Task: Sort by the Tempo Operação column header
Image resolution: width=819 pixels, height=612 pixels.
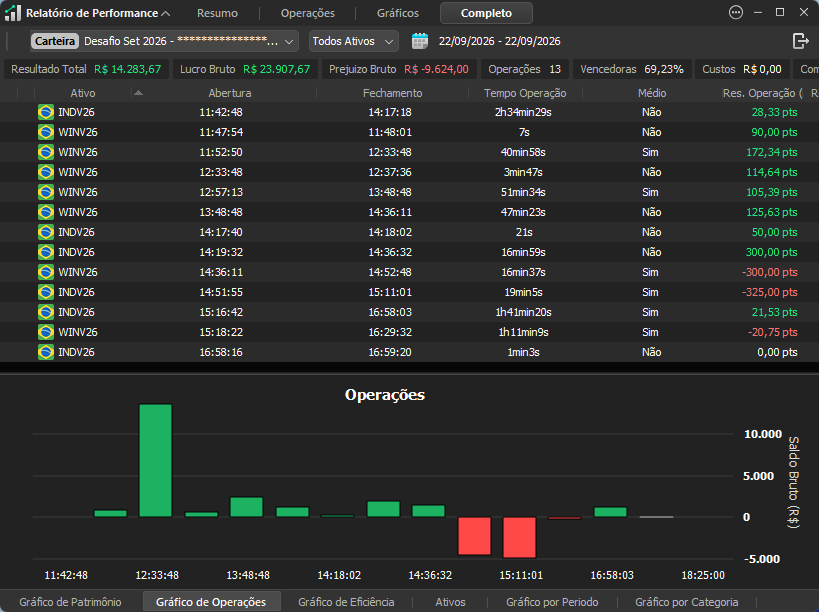Action: click(525, 93)
